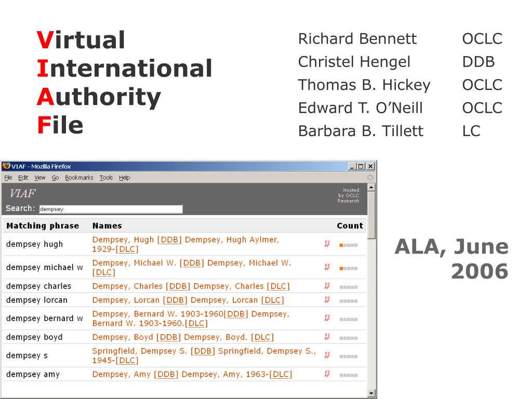Click the red icon in the dempsey michael w row
The image size is (532, 399).
(x=327, y=267)
